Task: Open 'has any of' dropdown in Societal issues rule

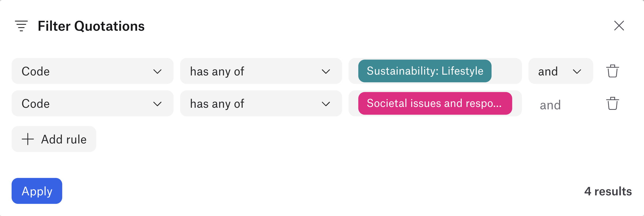Action: 261,103
